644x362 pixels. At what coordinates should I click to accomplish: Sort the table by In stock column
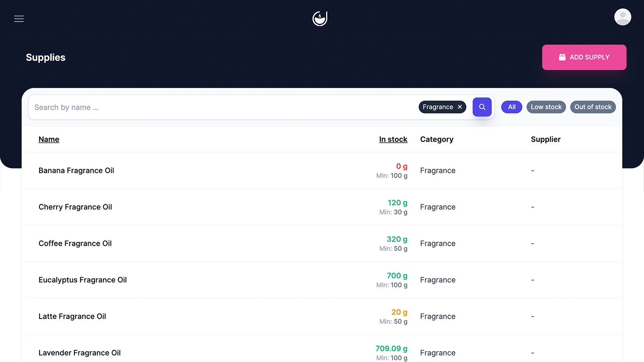click(393, 139)
